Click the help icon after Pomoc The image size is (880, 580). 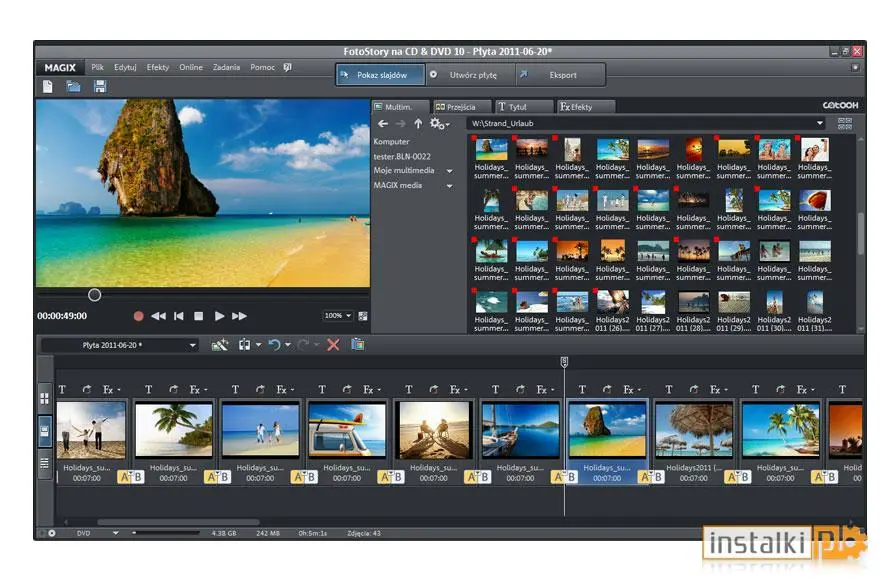point(287,67)
